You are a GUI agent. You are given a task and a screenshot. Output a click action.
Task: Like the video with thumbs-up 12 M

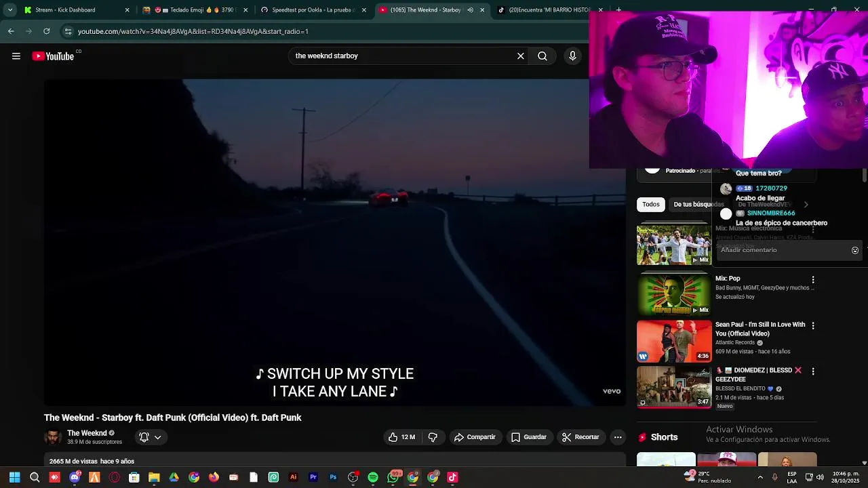click(401, 437)
